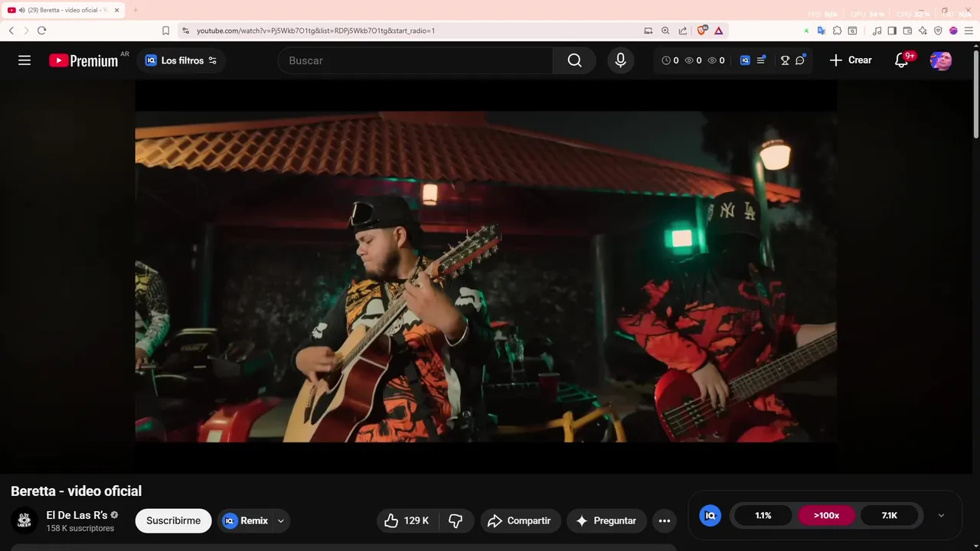Open the media control music note icon
The image size is (980, 551).
click(x=877, y=31)
